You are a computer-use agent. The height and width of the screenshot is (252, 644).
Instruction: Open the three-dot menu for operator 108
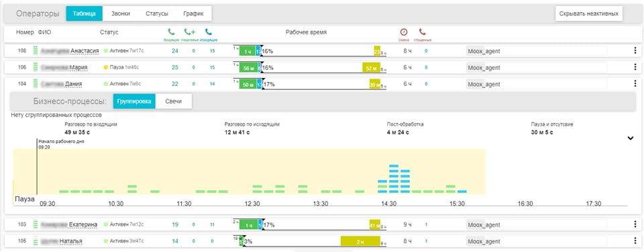[635, 50]
